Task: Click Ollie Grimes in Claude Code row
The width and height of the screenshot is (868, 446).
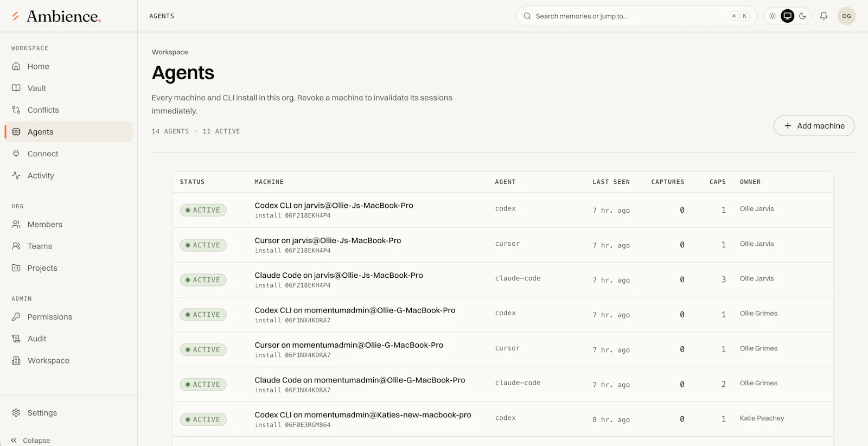Action: tap(758, 383)
